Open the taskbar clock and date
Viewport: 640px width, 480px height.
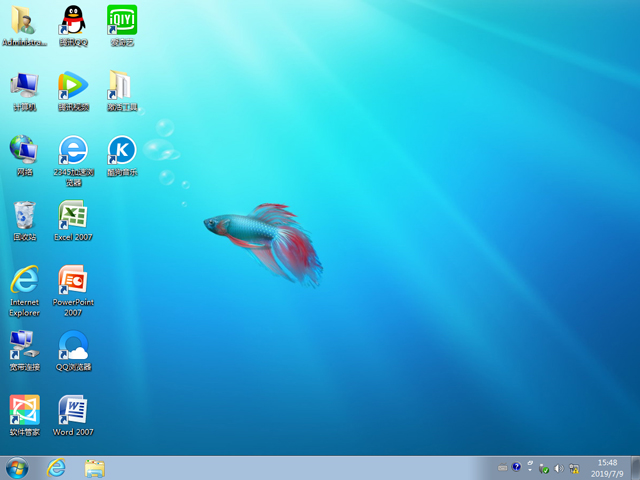click(607, 468)
